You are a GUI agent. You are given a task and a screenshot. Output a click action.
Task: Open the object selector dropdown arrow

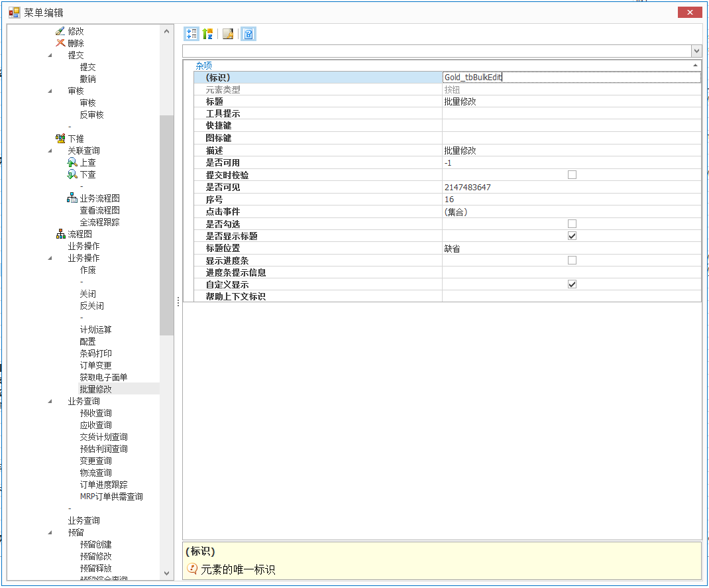coord(696,50)
